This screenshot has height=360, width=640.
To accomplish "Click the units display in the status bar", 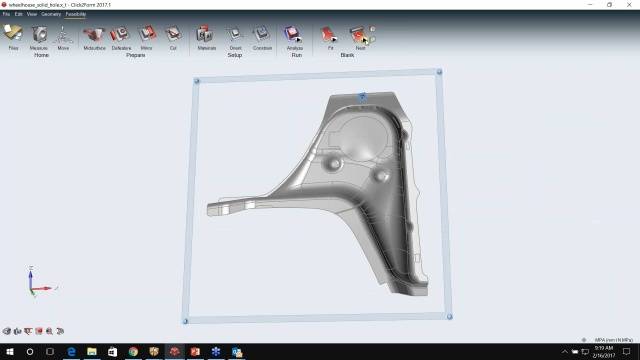I will tap(613, 340).
